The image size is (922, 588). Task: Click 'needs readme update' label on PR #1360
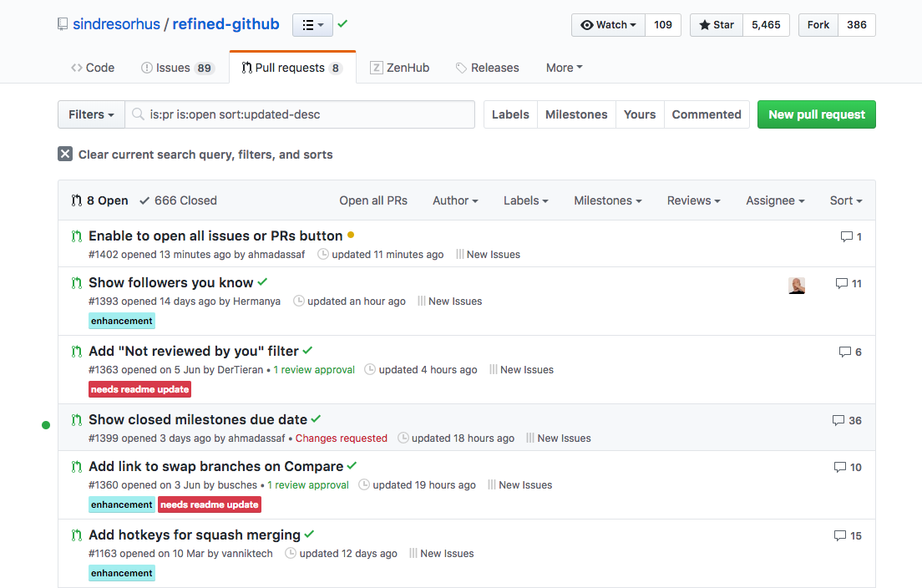pyautogui.click(x=210, y=504)
